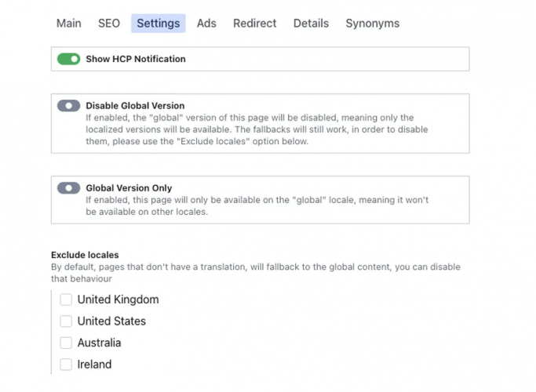Click the 'If enabled, this page will only' description
536x392 pixels.
point(257,206)
